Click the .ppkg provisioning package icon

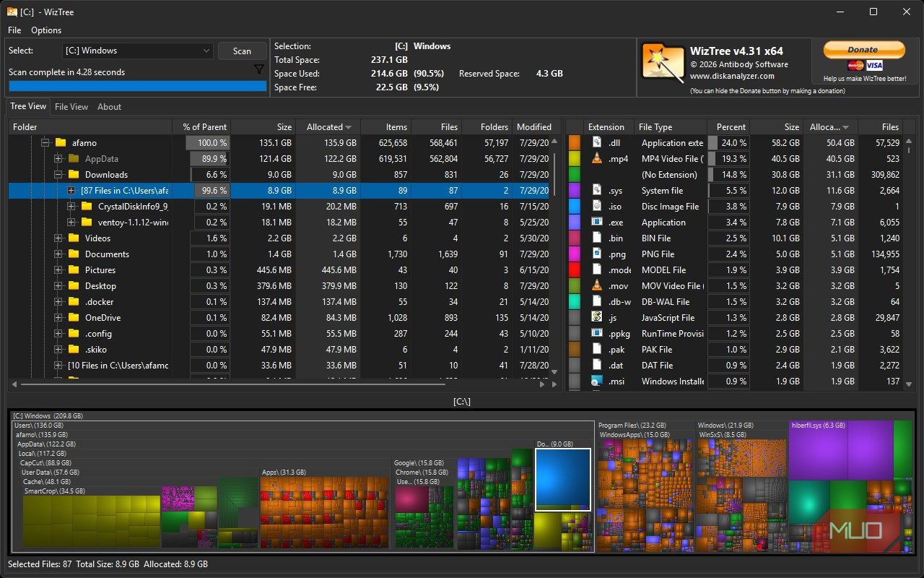click(597, 334)
